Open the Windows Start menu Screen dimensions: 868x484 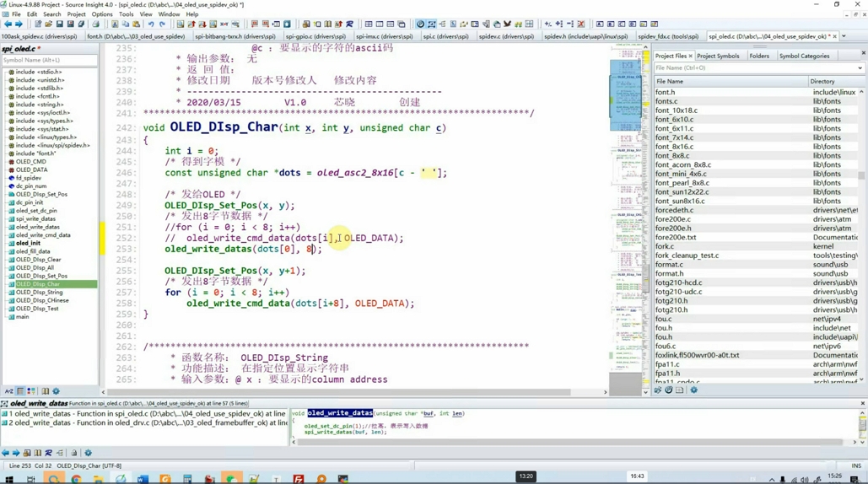8,479
